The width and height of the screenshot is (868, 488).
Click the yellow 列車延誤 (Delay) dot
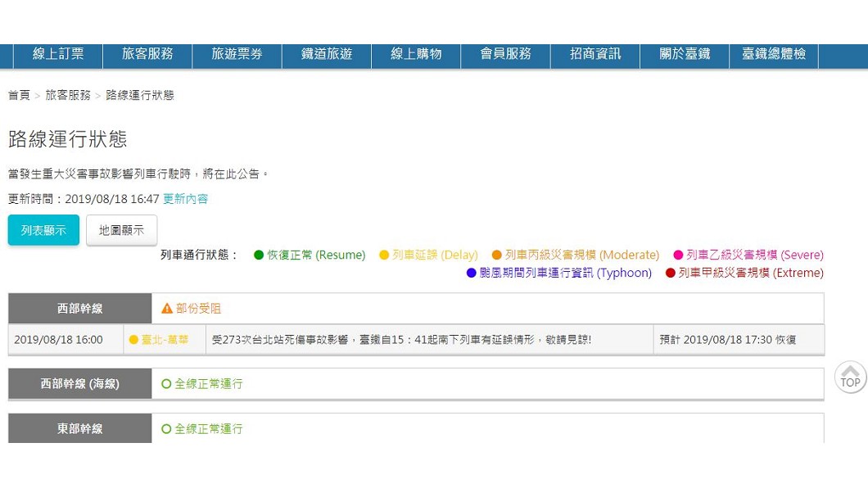coord(383,255)
